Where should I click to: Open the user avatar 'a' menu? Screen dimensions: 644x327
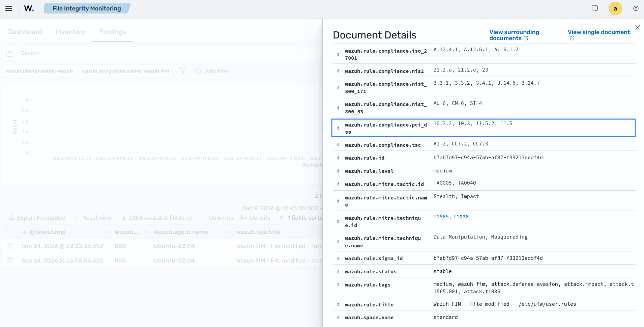(x=615, y=8)
